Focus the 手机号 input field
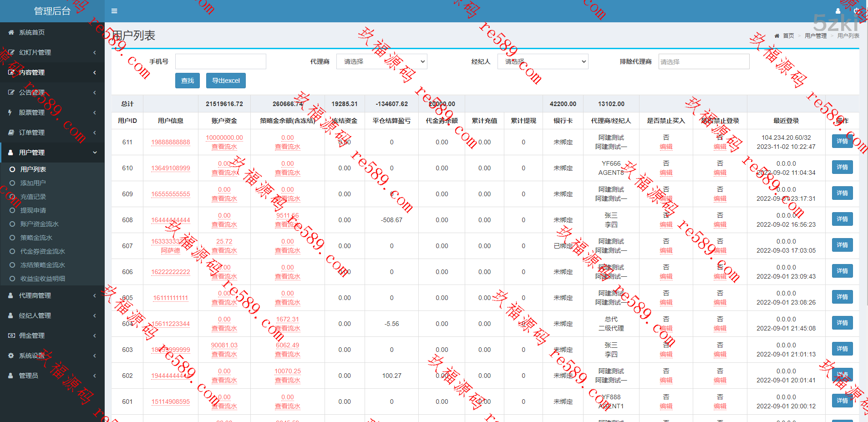Image resolution: width=868 pixels, height=422 pixels. (220, 61)
